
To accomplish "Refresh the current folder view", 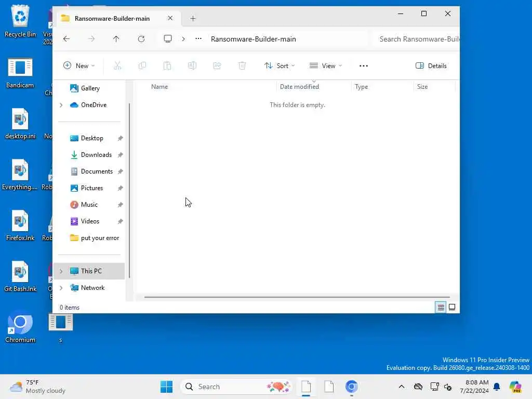I will pyautogui.click(x=141, y=39).
